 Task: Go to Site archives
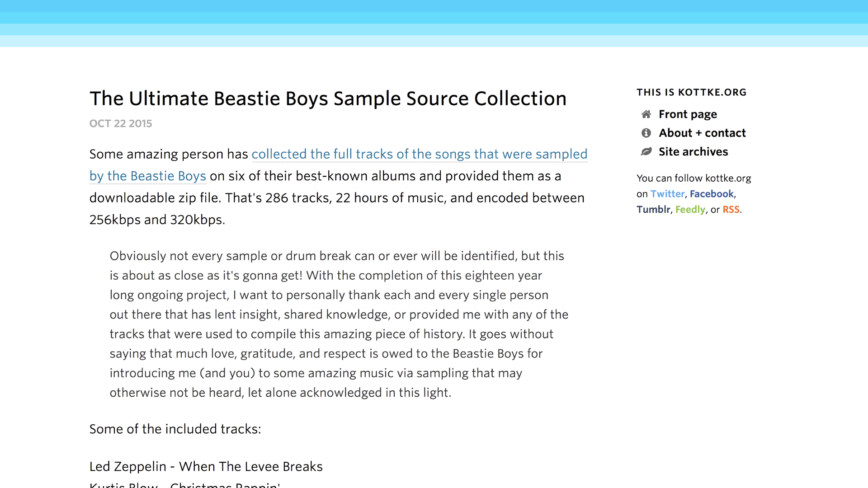click(693, 151)
